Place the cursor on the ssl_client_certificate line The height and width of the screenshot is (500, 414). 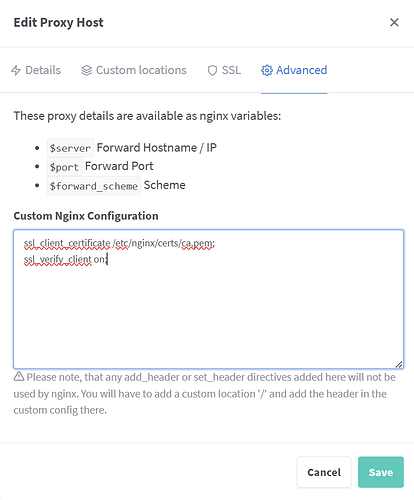(119, 244)
